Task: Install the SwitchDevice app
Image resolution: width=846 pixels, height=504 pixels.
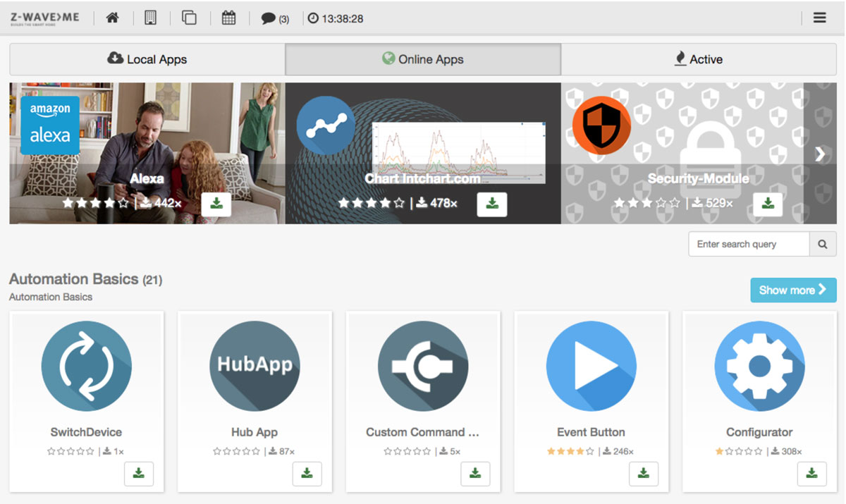Action: pyautogui.click(x=139, y=473)
